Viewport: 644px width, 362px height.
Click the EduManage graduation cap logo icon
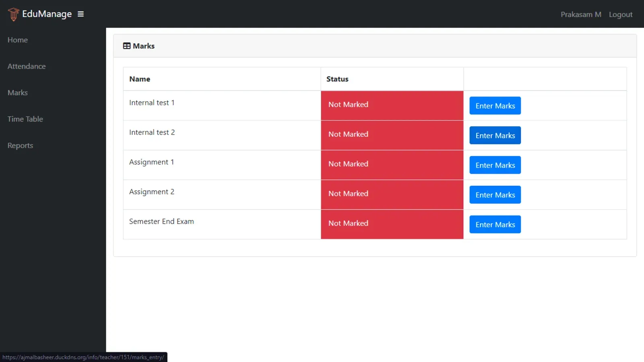[x=13, y=14]
